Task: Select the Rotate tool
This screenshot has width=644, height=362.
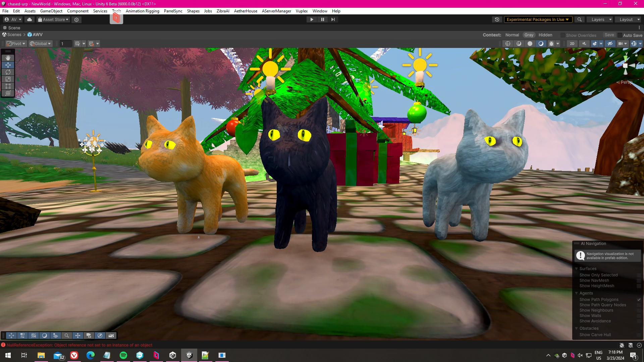Action: [8, 72]
